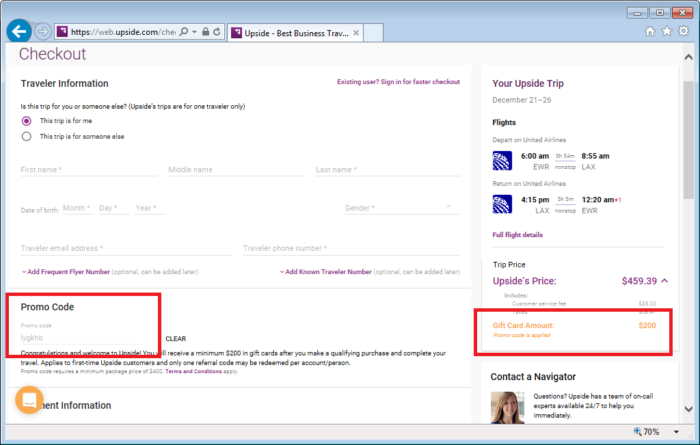Screen dimensions: 700x445
Task: Click the birth Day field
Action: coord(114,208)
